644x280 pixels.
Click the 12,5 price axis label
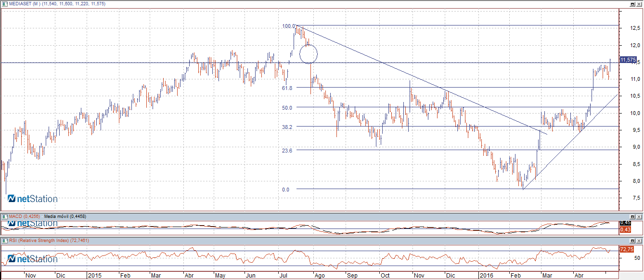[x=635, y=28]
